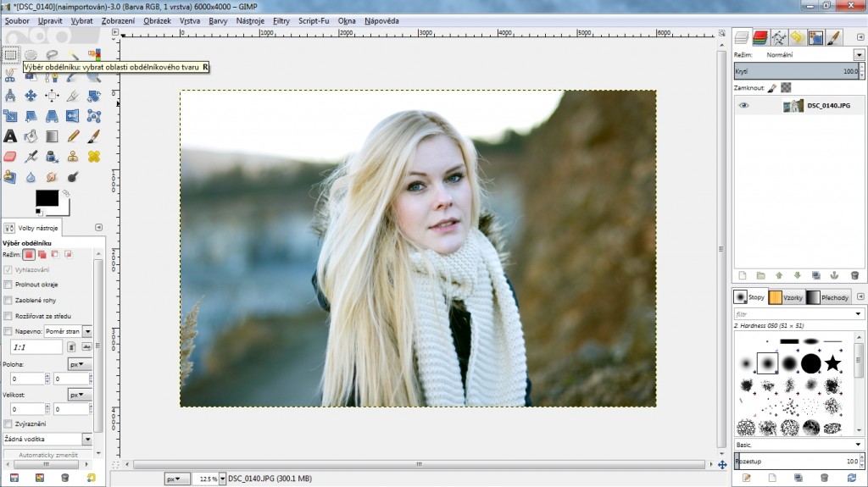This screenshot has height=487, width=868.
Task: Raise the layer with up arrow
Action: point(779,275)
